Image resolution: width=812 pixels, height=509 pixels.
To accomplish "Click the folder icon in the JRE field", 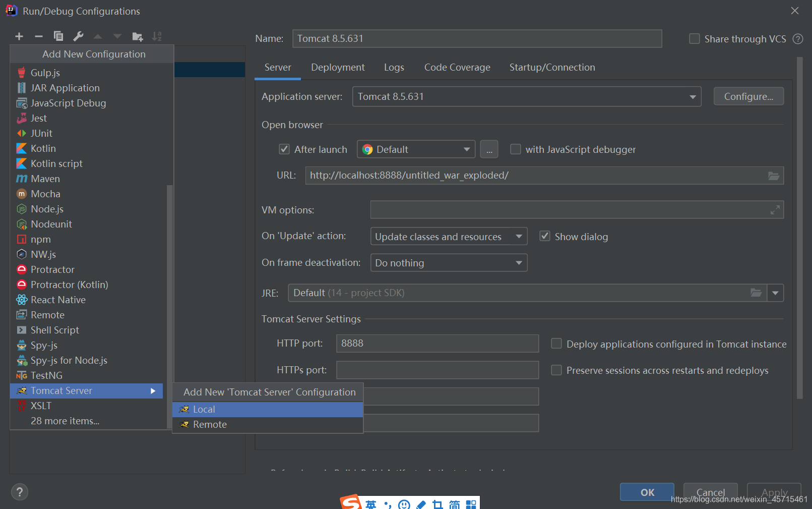I will tap(756, 293).
